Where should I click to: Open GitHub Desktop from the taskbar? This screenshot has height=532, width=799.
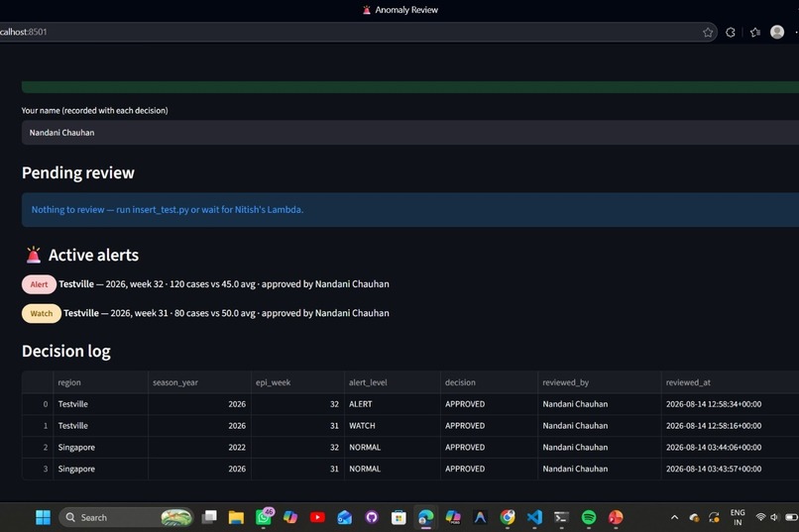click(372, 518)
